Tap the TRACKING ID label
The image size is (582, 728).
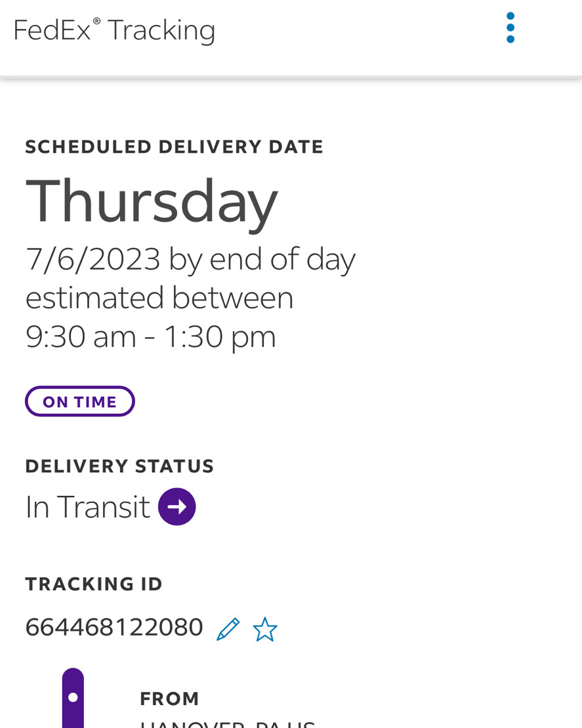pyautogui.click(x=94, y=584)
